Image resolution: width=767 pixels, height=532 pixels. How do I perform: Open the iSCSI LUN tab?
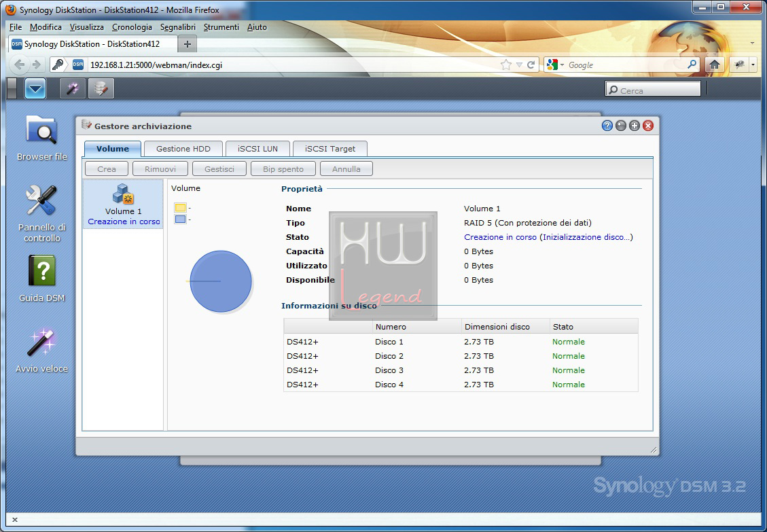(x=257, y=149)
